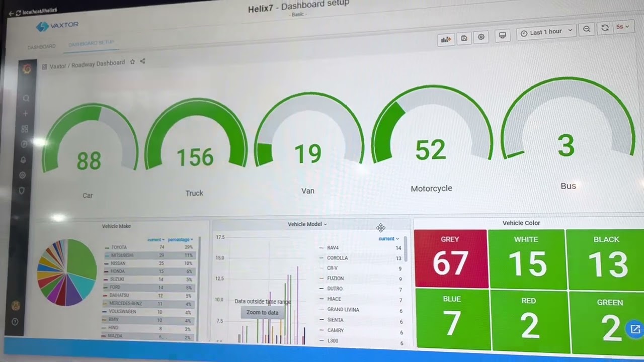Click the dashboard grid icon before Vaxtor breadcrumb
The width and height of the screenshot is (644, 362).
44,66
